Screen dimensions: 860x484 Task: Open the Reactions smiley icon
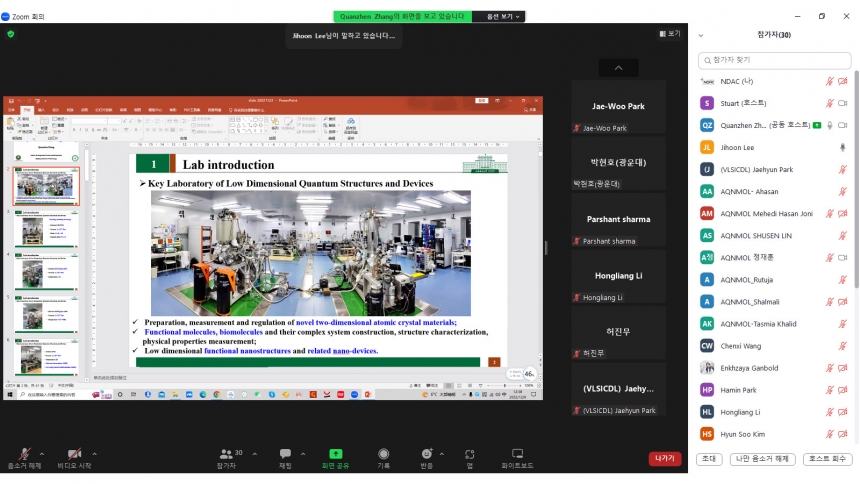click(427, 454)
